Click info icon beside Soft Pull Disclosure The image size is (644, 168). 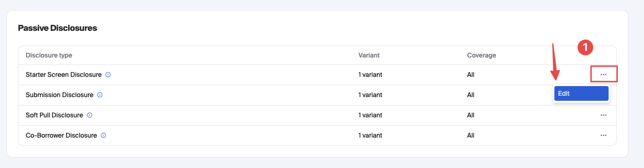tap(90, 115)
